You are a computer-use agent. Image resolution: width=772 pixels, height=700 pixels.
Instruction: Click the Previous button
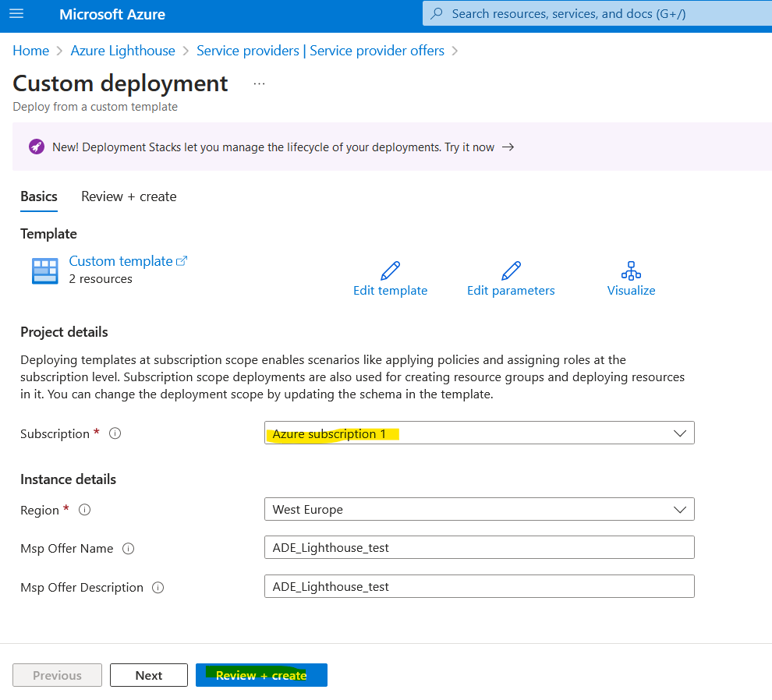(x=57, y=675)
